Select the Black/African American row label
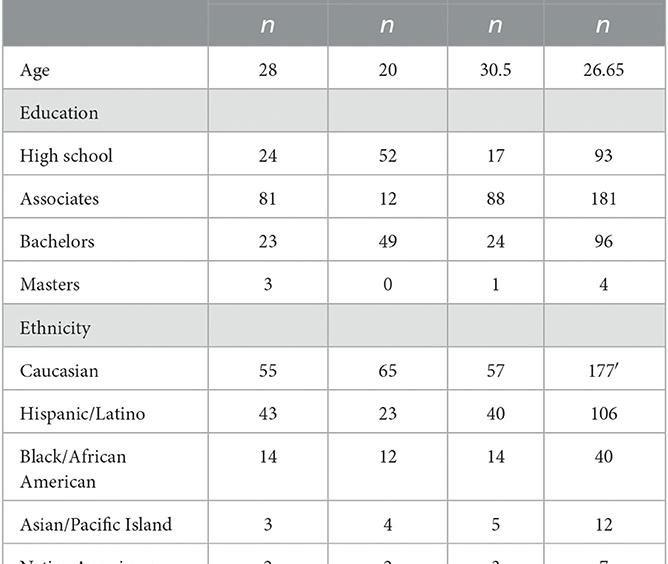 tap(73, 469)
